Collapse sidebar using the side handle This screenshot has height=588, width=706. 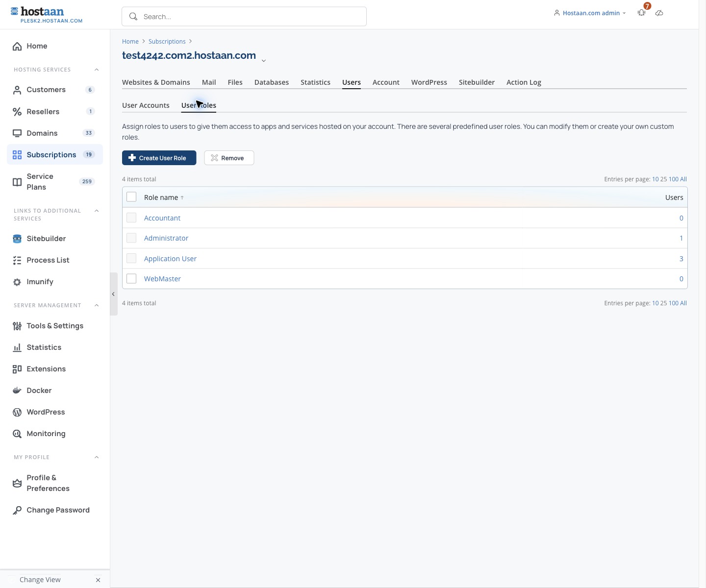[113, 294]
